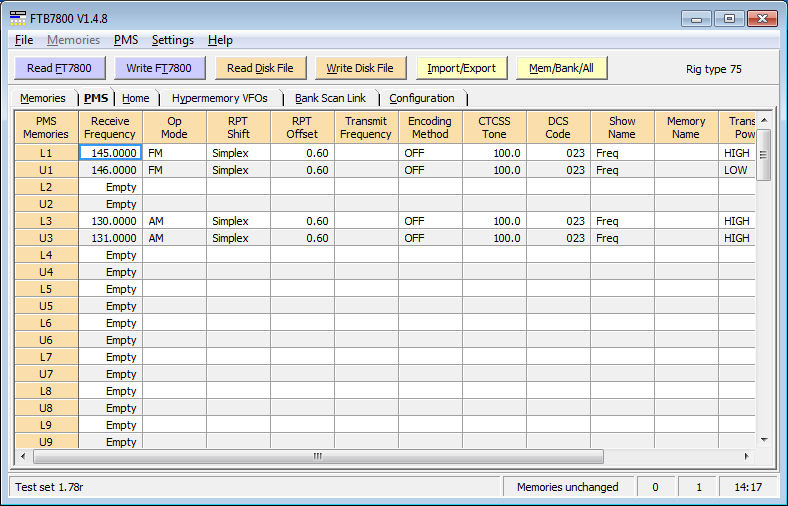Click the Read FT7800 button
Image resolution: width=788 pixels, height=506 pixels.
[60, 68]
